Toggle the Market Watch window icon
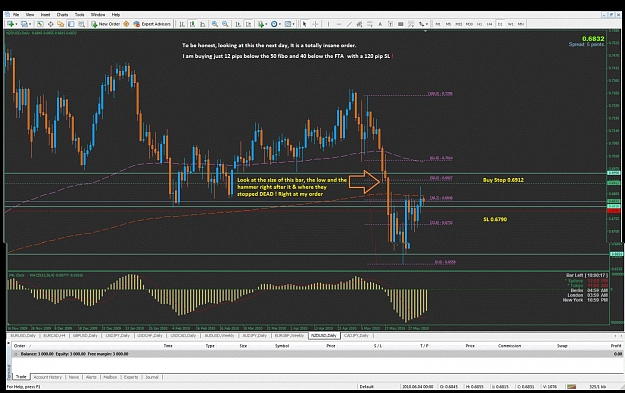This screenshot has height=393, width=625. point(40,24)
